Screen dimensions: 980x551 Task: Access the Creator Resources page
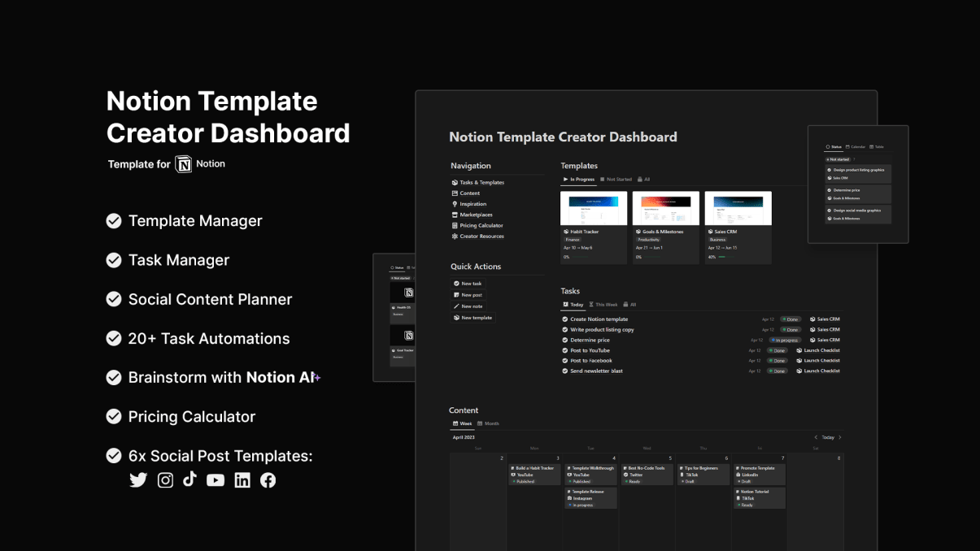(480, 236)
